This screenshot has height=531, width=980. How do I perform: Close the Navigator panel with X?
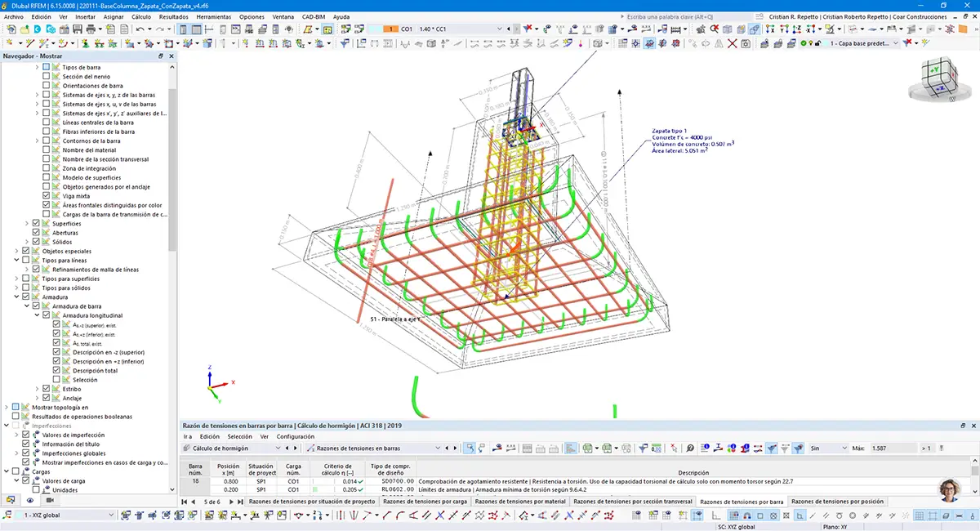pos(171,56)
